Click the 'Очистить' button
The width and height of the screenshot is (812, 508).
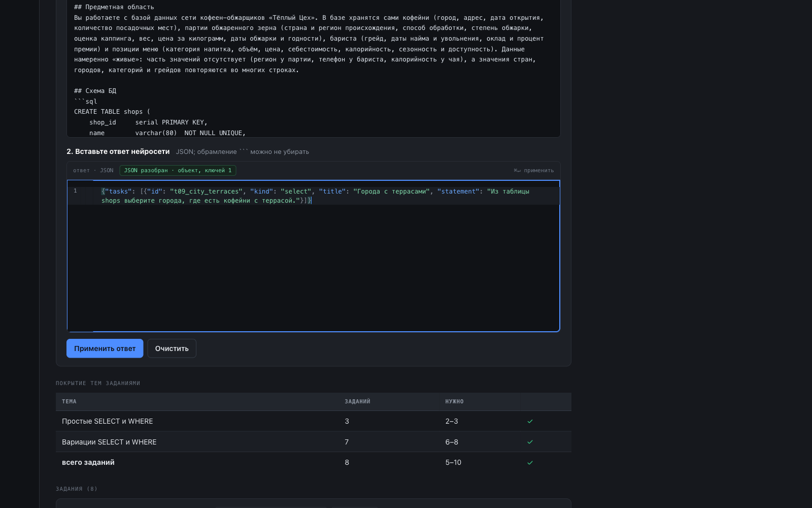172,348
